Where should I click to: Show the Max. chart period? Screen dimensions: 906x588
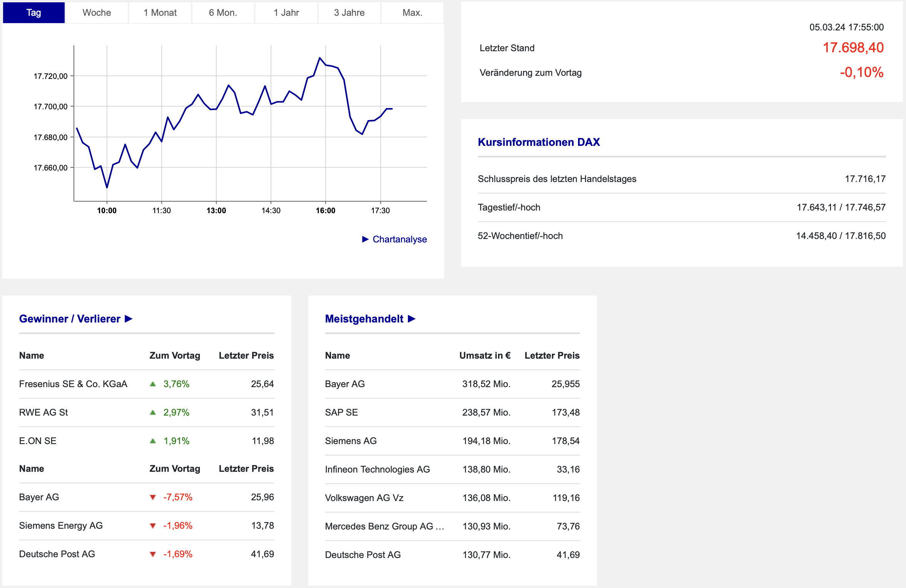412,13
